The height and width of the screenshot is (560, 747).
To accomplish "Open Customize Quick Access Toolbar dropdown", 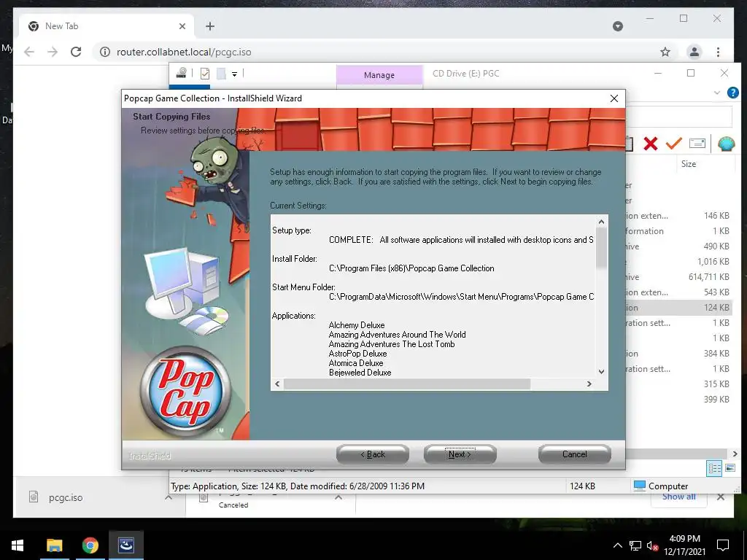I will (234, 74).
